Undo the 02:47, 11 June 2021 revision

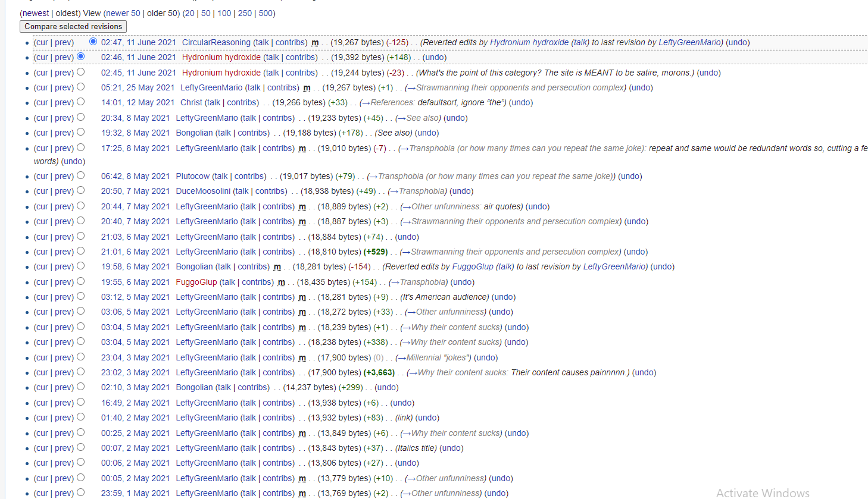pyautogui.click(x=738, y=42)
